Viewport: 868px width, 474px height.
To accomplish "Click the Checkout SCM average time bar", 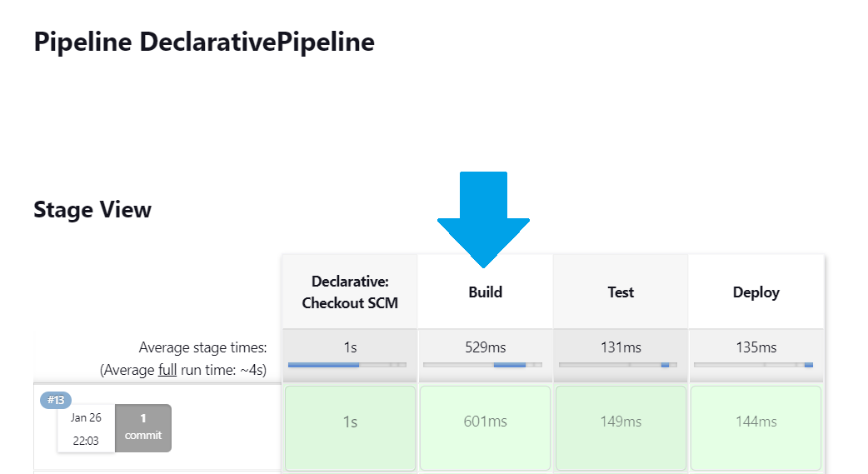I will tap(347, 365).
